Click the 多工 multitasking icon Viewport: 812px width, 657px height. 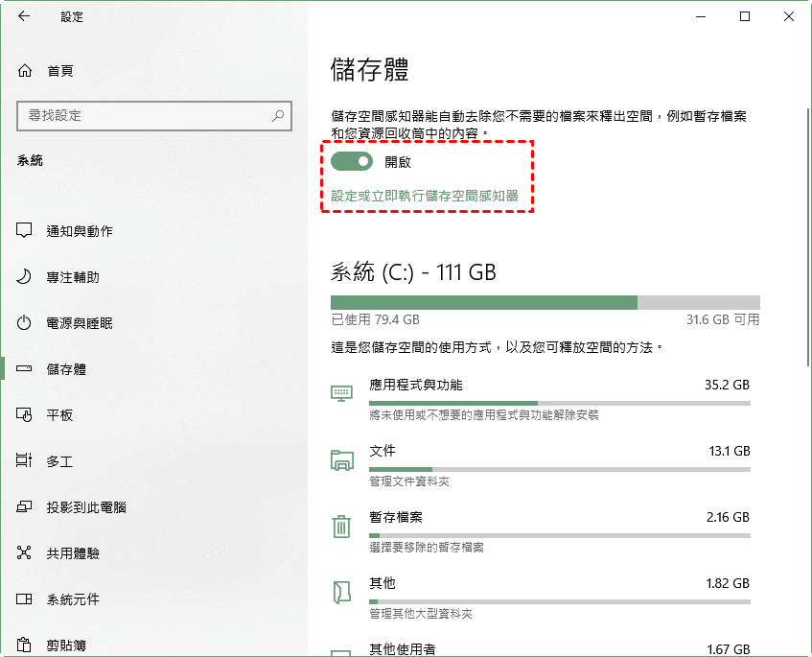pos(24,460)
